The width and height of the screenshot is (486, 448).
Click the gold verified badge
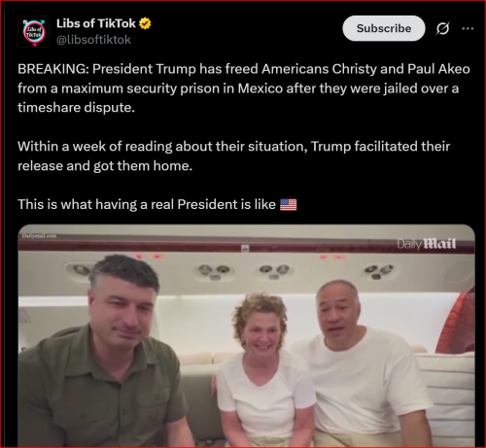tap(145, 23)
